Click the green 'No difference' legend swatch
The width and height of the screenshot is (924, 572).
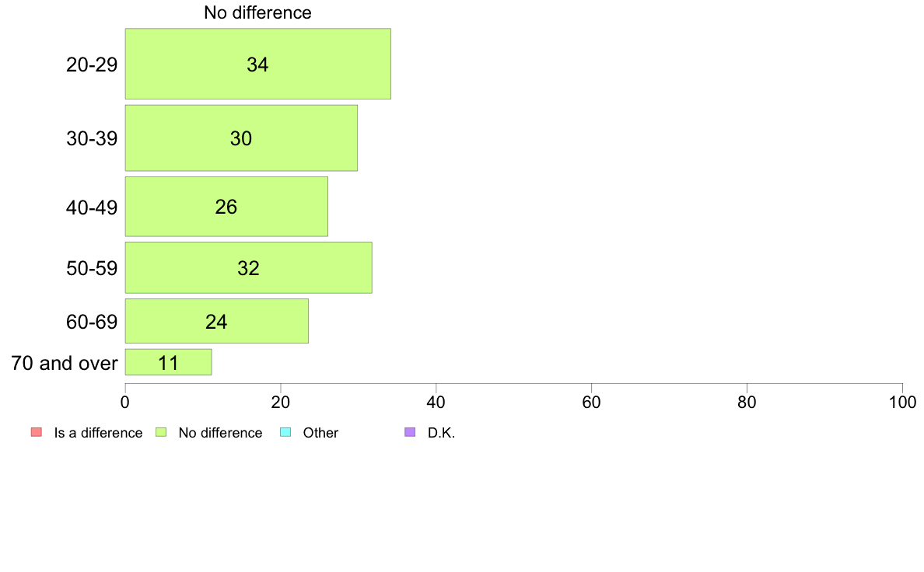tap(161, 432)
